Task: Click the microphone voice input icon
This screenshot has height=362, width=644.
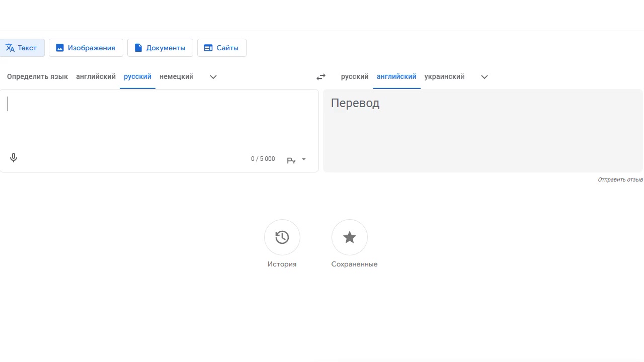Action: pyautogui.click(x=14, y=158)
